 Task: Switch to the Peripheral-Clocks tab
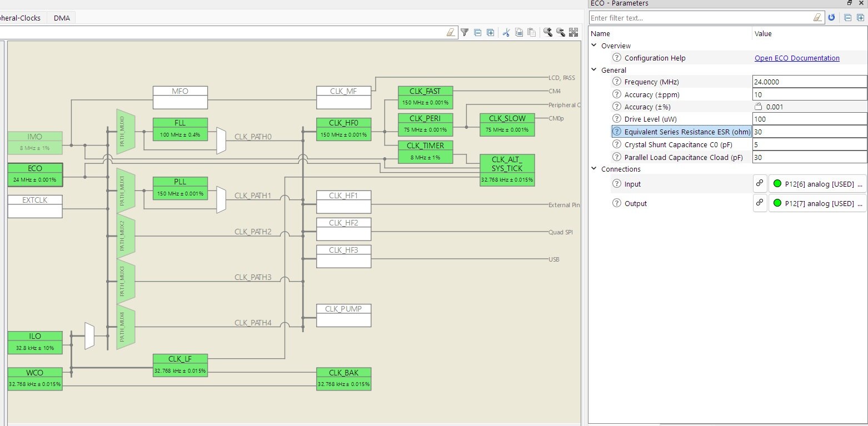20,18
